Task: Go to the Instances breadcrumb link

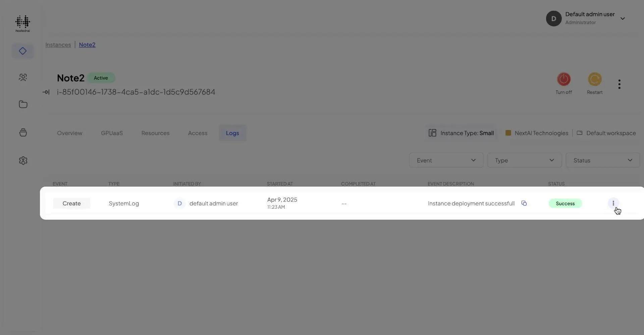Action: (x=58, y=45)
